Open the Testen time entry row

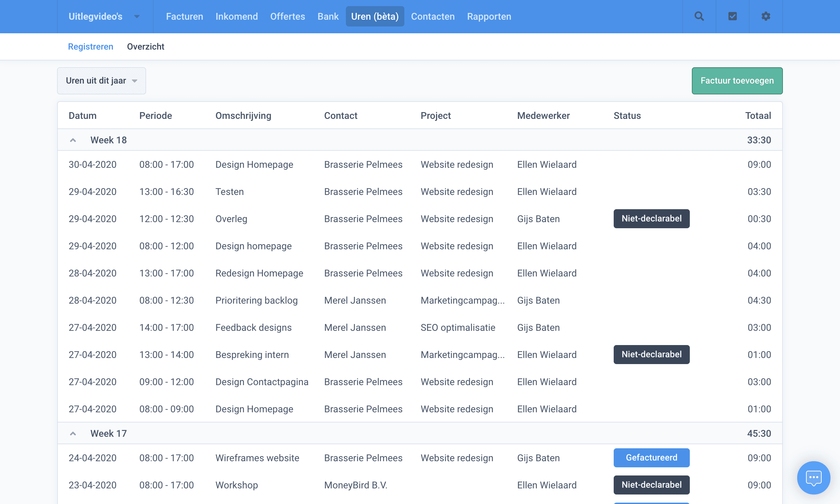pos(229,192)
